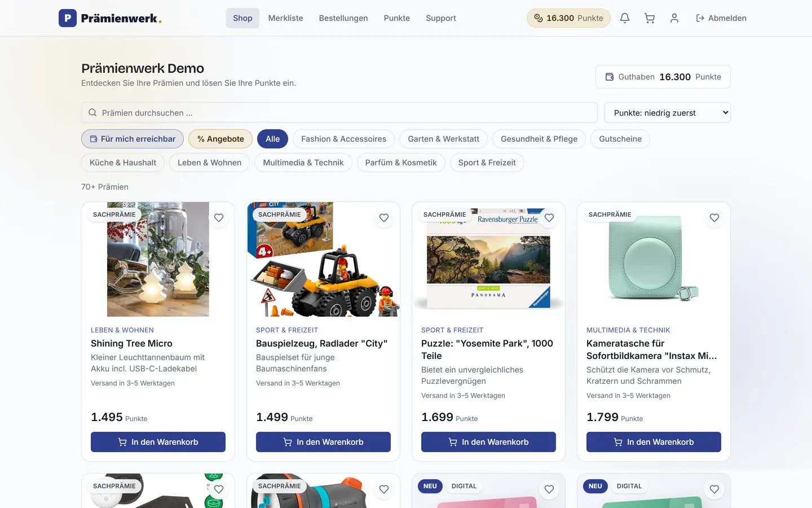Select the "Alle" category chip
Viewport: 812px width, 508px height.
[x=273, y=139]
